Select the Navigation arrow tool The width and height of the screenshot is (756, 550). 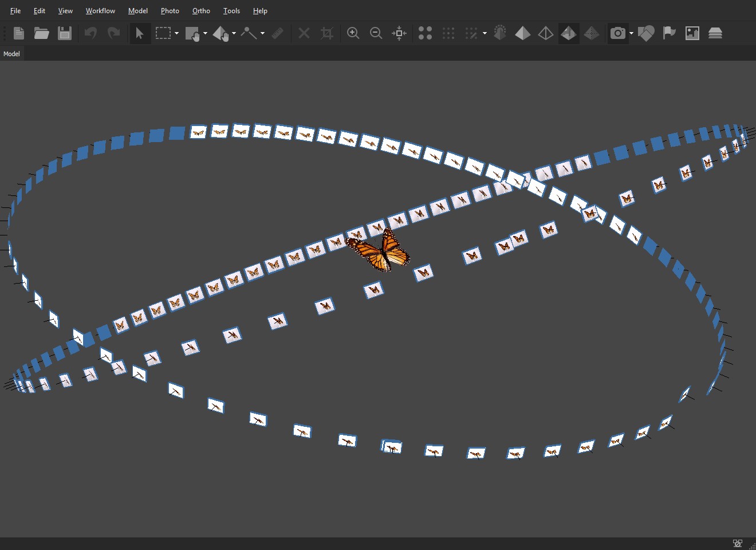coord(139,33)
